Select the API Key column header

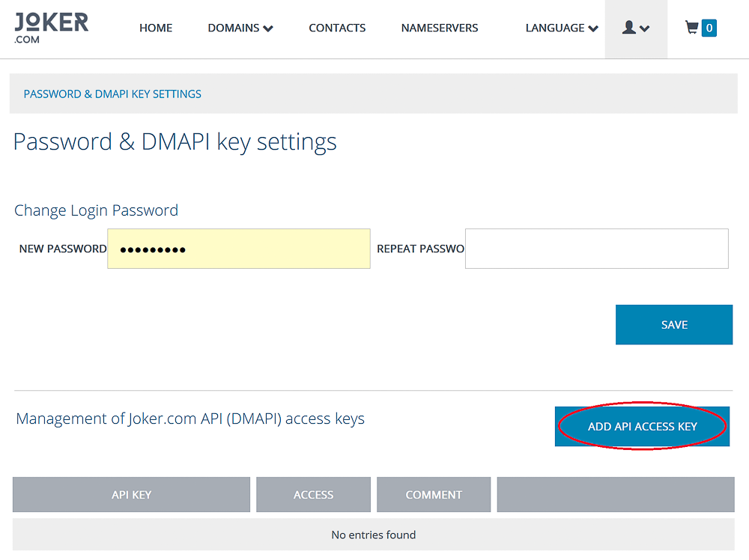(x=131, y=495)
